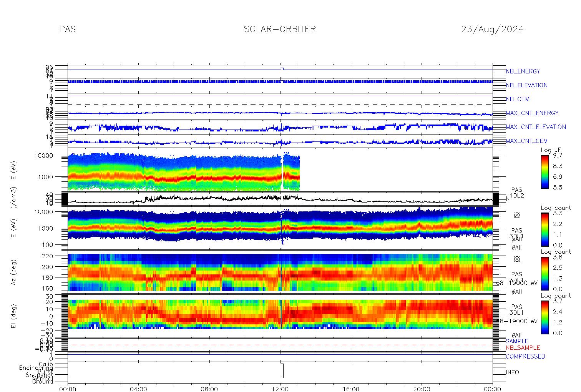Screen dimensions: 581x392
Task: Click the Az angle spectrogram panel
Action: coord(280,272)
